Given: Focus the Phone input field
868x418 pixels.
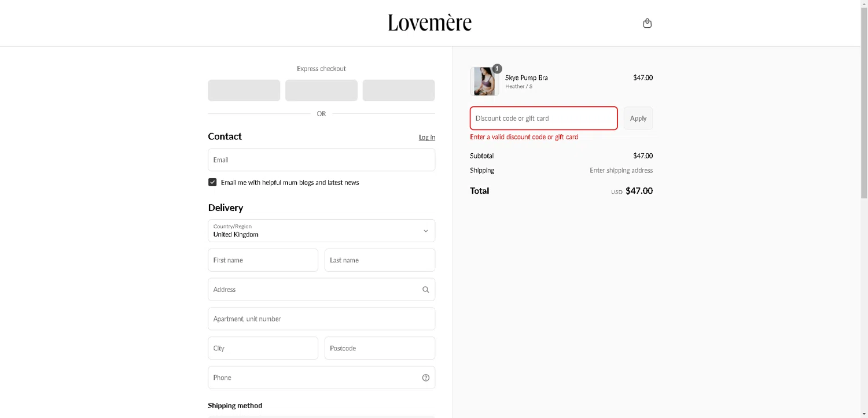Looking at the screenshot, I should [321, 378].
